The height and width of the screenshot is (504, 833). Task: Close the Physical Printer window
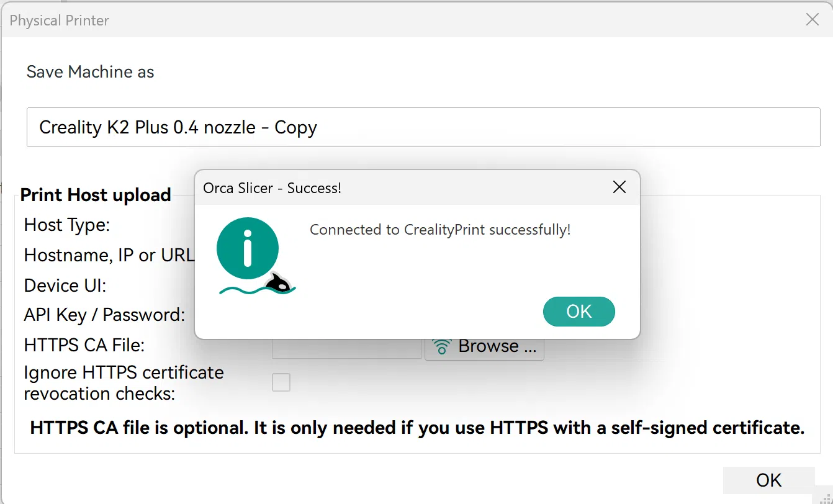(812, 20)
